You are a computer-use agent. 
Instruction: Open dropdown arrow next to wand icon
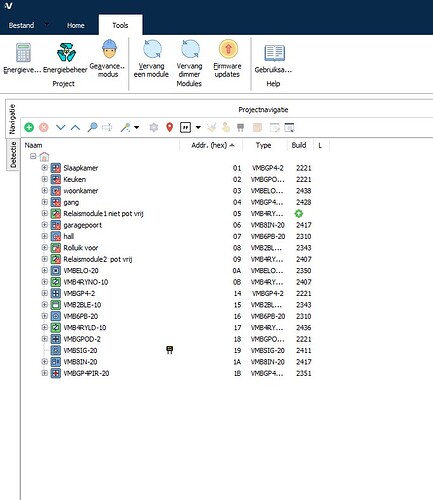tap(137, 127)
